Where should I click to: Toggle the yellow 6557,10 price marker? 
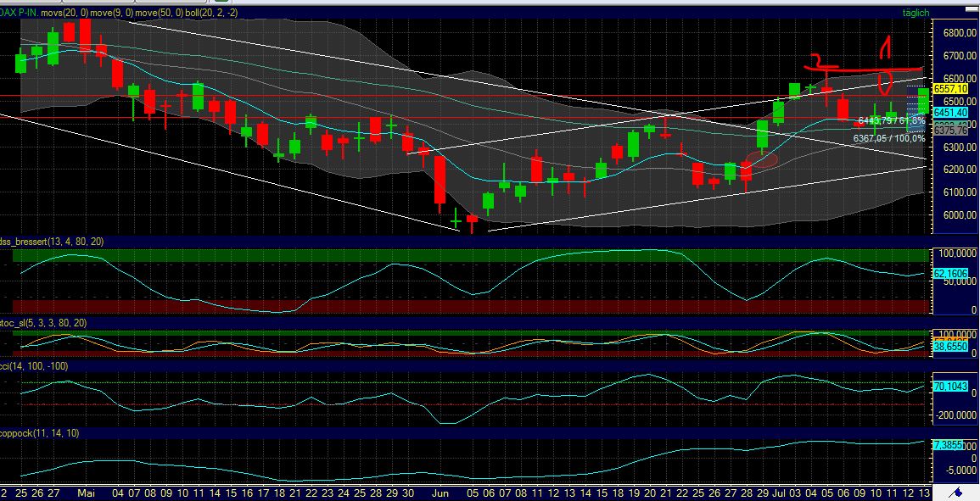949,87
